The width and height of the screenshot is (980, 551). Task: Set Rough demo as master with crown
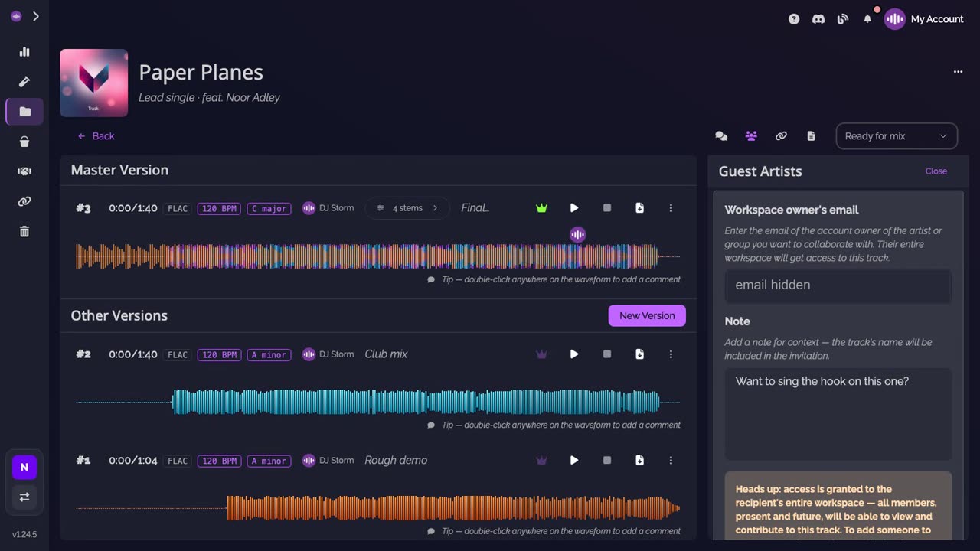click(542, 461)
